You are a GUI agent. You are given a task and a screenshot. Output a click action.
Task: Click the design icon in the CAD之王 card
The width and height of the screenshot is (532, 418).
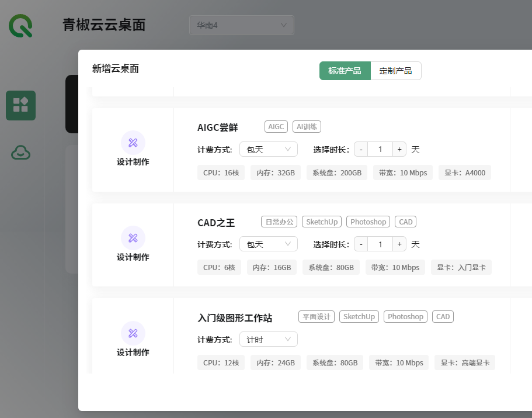(133, 238)
